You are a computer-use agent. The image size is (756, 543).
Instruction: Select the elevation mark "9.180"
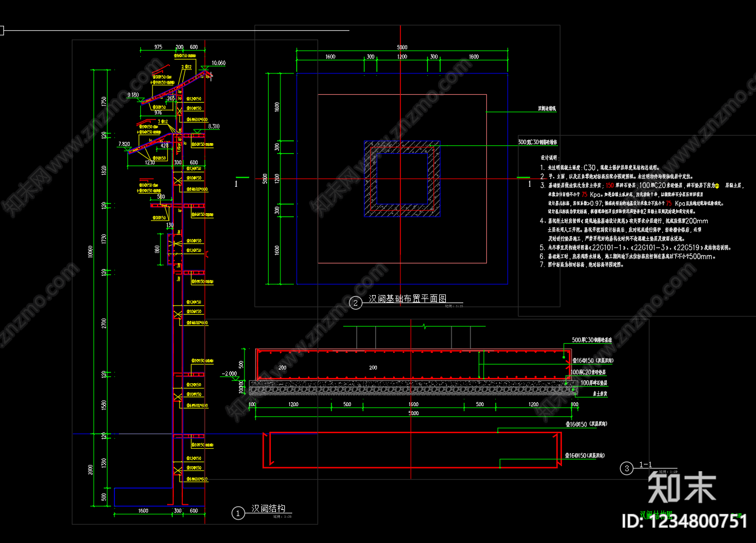click(133, 95)
